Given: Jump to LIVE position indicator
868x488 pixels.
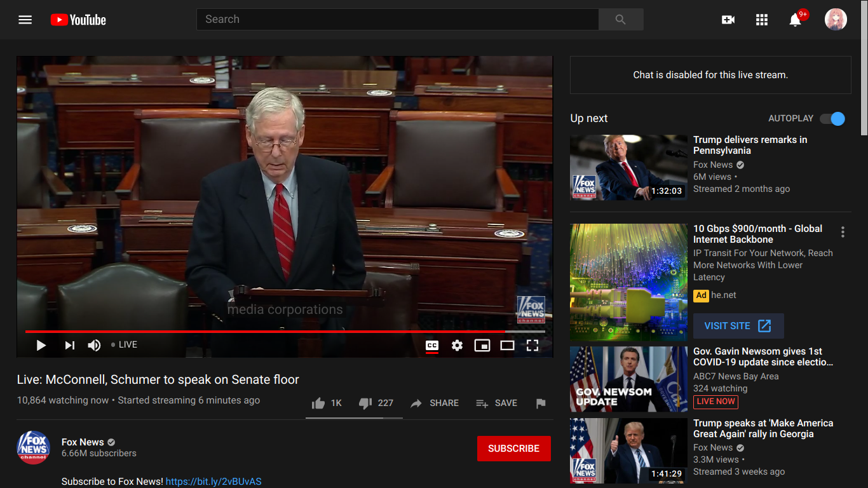Looking at the screenshot, I should pyautogui.click(x=125, y=344).
